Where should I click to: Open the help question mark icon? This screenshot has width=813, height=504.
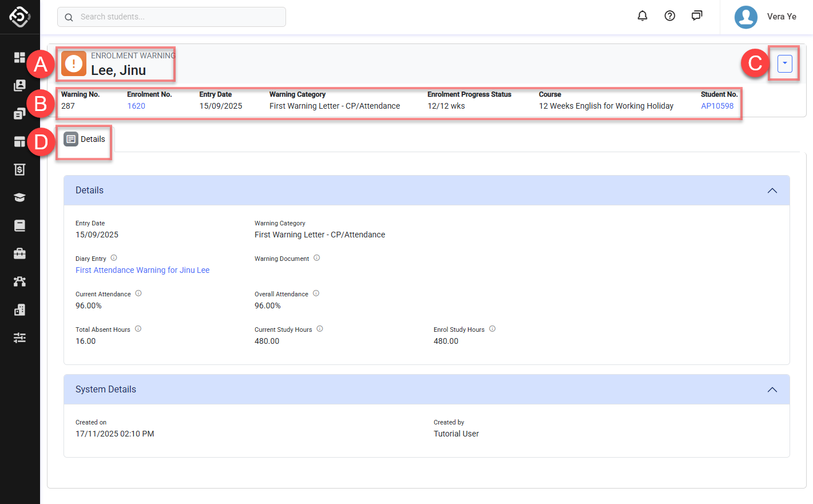tap(669, 16)
